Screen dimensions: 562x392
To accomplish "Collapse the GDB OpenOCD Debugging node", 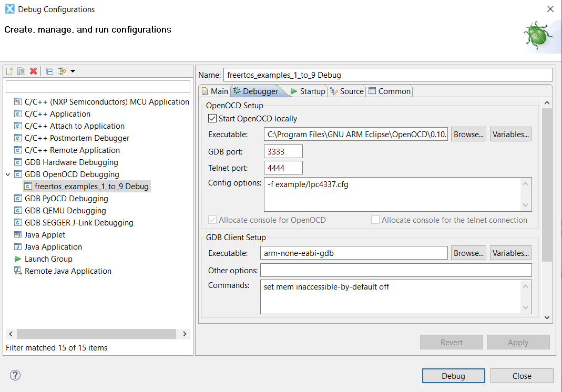I will [8, 174].
